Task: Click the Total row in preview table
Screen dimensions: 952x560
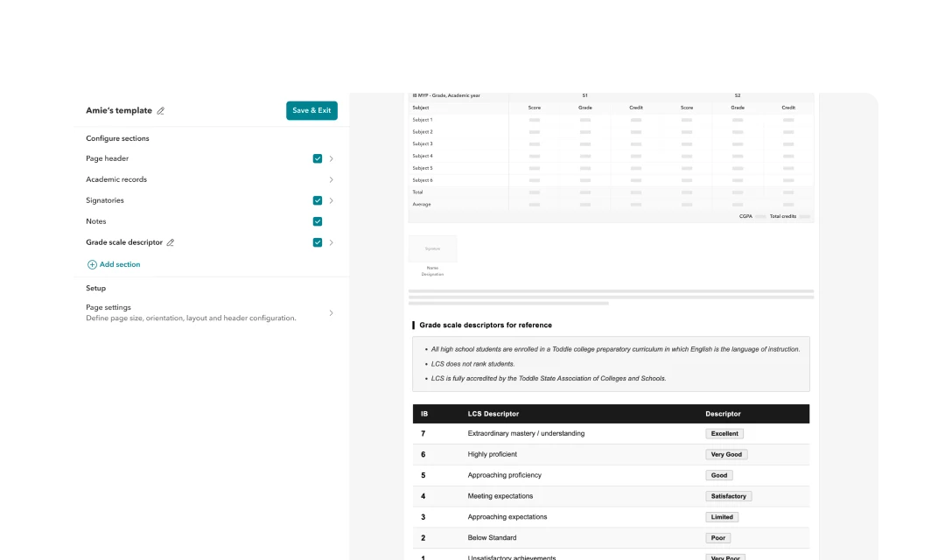Action: 611,192
